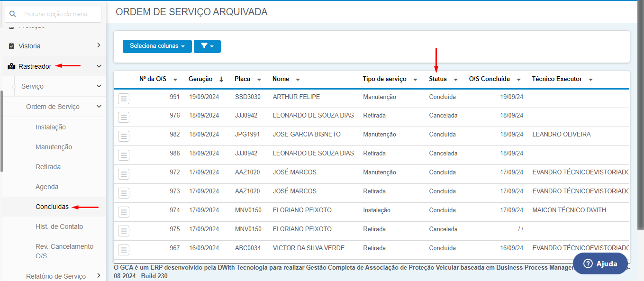
Task: Click Concluída status in row 991
Action: pos(443,97)
